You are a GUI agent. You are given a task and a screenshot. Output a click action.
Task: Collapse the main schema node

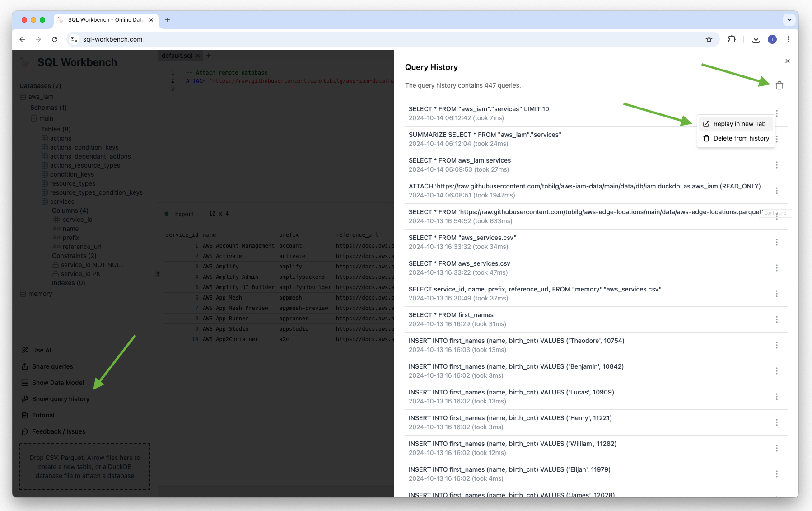45,118
